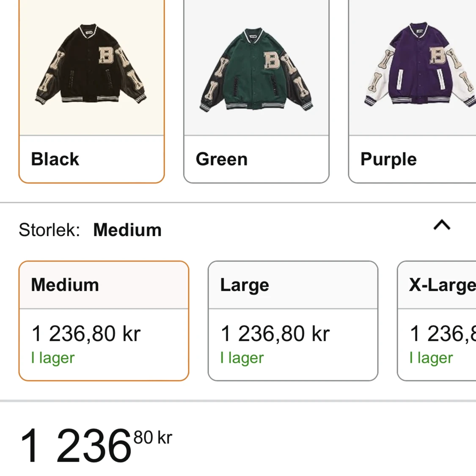
Task: Select the X-Large size option header
Action: [x=442, y=285]
